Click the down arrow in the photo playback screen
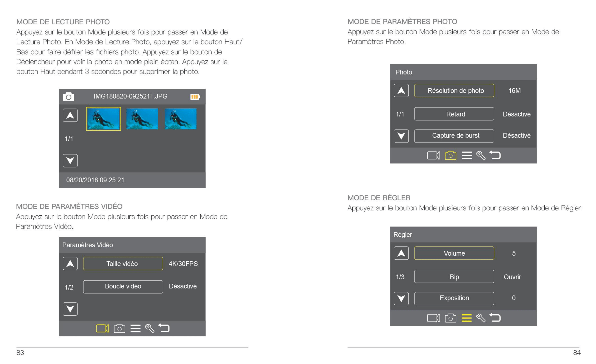The image size is (596, 364). point(70,161)
